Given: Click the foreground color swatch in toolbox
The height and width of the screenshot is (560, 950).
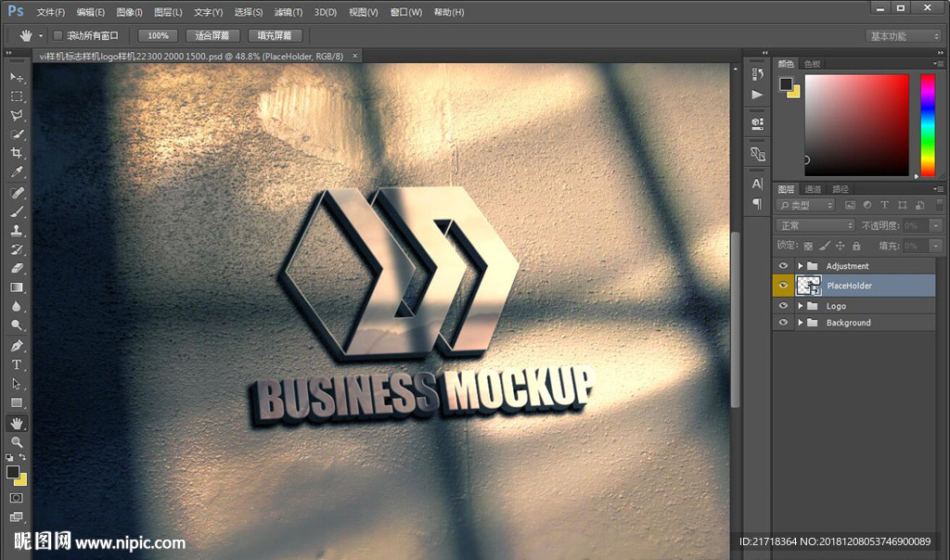Looking at the screenshot, I should [13, 472].
